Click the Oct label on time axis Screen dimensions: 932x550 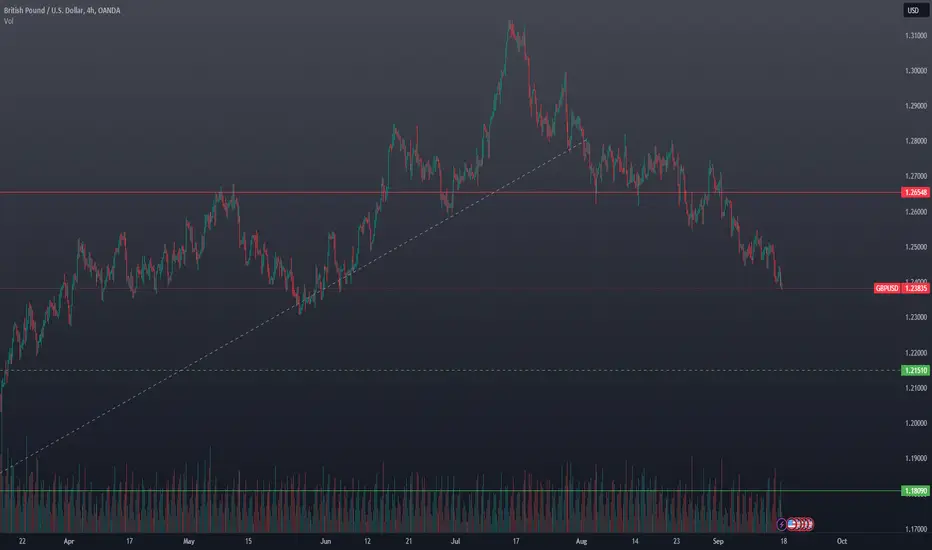click(x=842, y=541)
